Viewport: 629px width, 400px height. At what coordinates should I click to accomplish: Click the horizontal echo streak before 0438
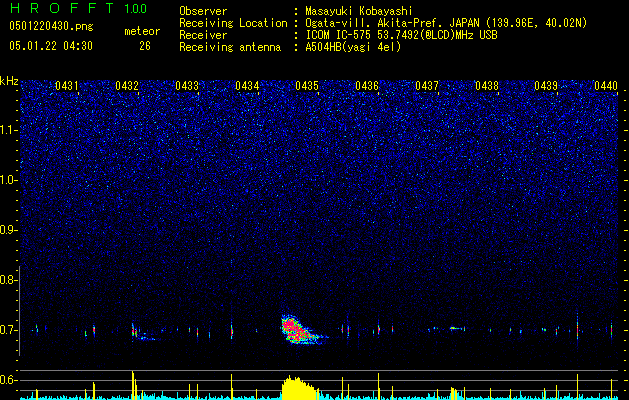click(455, 328)
